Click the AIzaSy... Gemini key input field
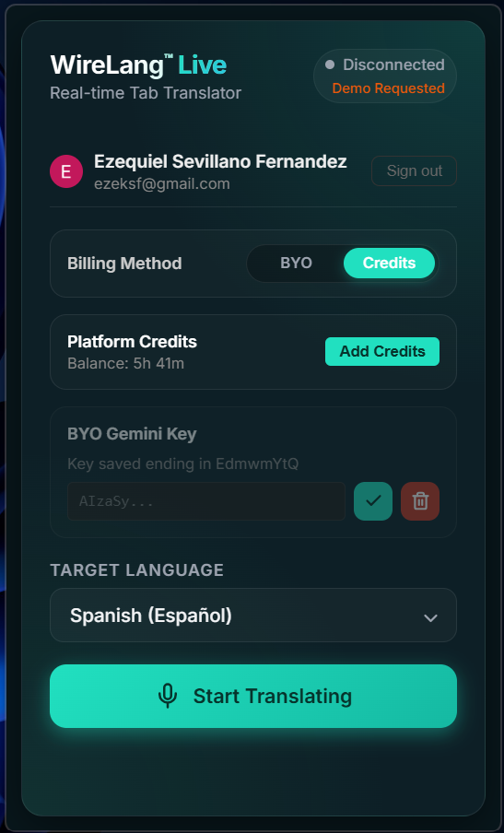The height and width of the screenshot is (833, 504). coord(206,501)
